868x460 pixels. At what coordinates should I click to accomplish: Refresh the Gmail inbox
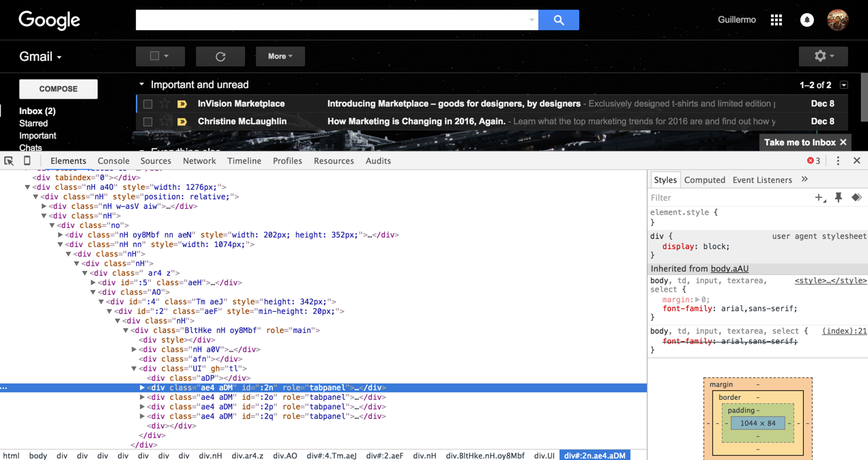click(x=220, y=57)
